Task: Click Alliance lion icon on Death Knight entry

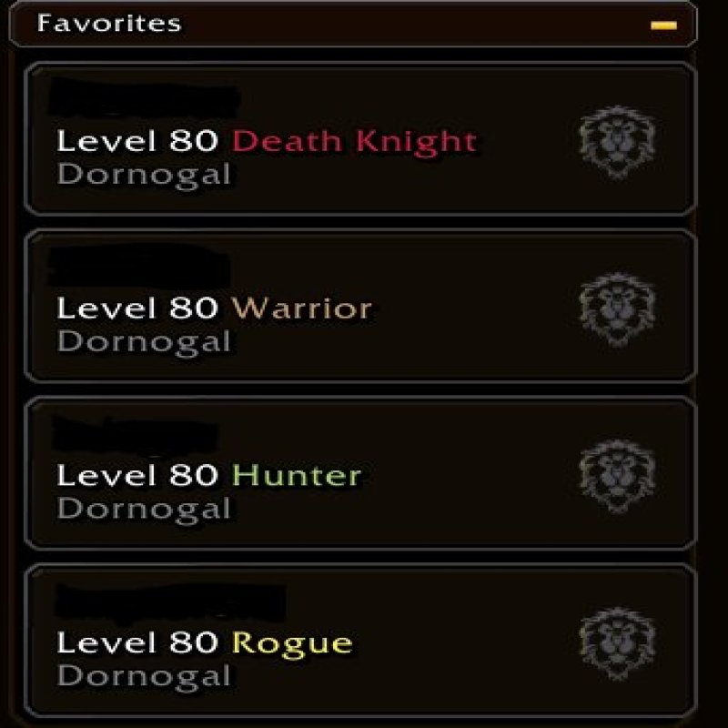Action: 617,143
